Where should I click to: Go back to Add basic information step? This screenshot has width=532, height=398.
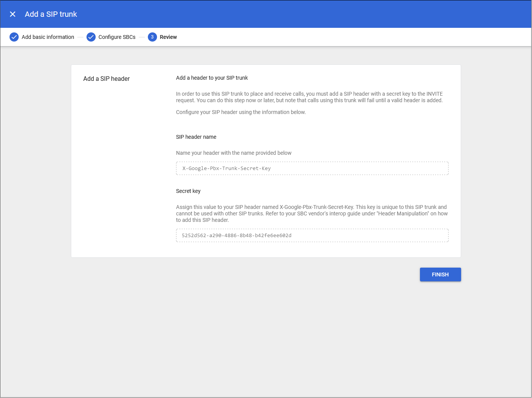[48, 37]
